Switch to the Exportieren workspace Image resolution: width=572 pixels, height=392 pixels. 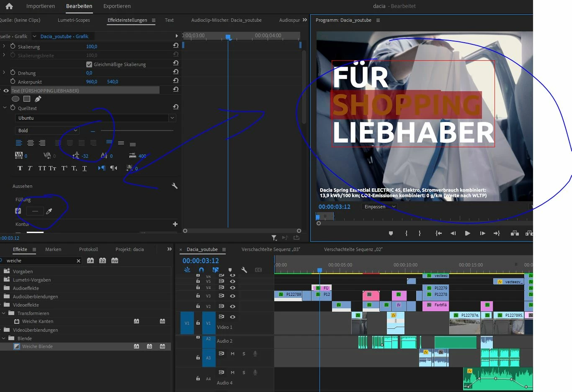[117, 6]
